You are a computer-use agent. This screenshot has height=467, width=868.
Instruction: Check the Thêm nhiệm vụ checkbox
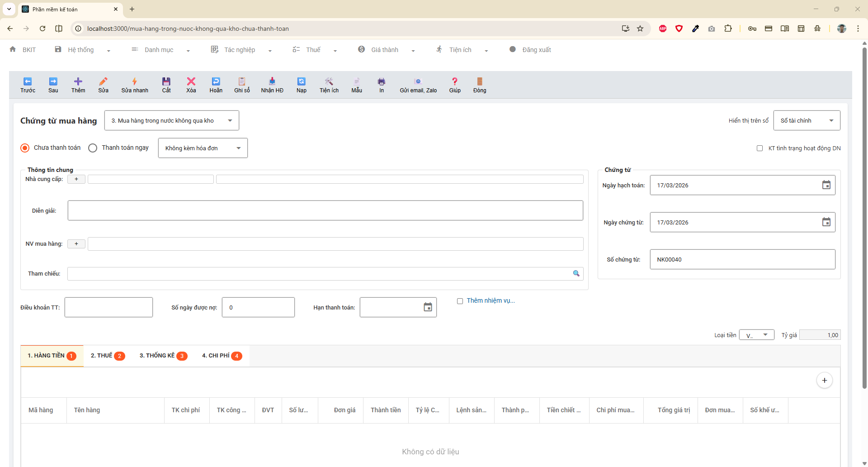coord(460,301)
